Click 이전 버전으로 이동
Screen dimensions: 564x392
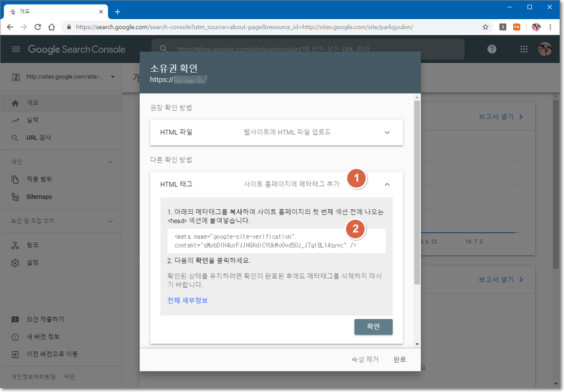[x=61, y=354]
